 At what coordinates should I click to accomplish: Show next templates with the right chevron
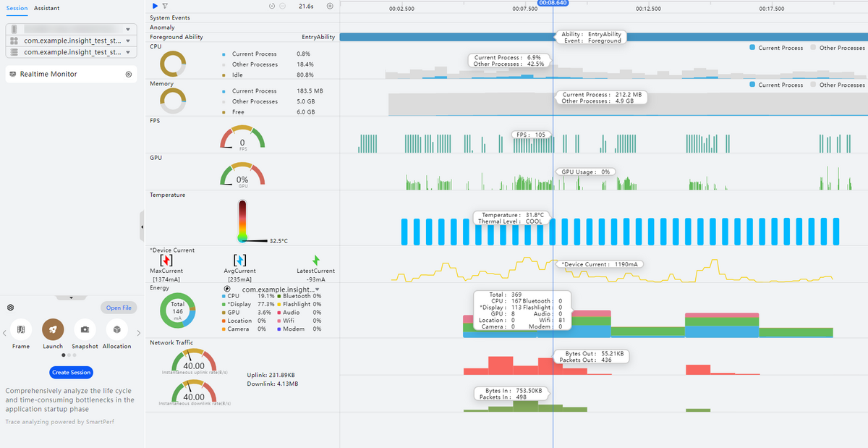tap(138, 333)
